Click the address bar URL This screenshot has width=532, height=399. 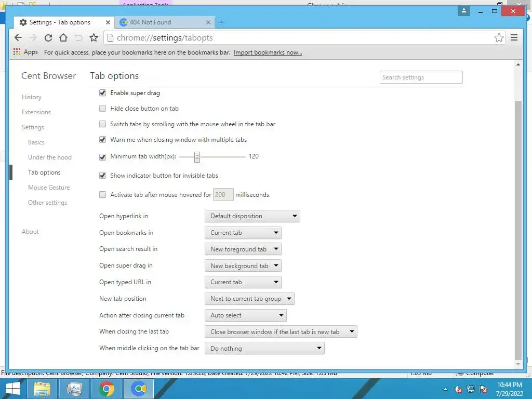tap(165, 37)
